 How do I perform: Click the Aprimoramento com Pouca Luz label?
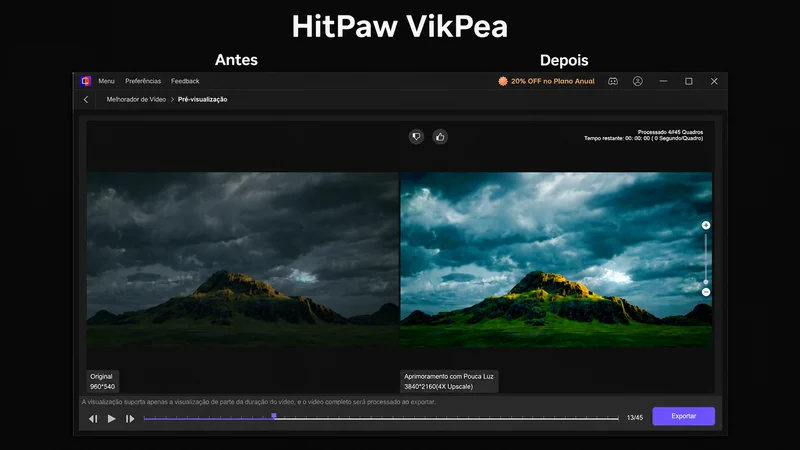coord(449,382)
